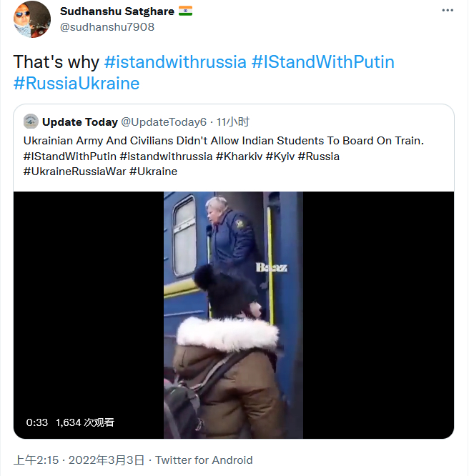Click the Update Today round avatar

click(x=31, y=122)
